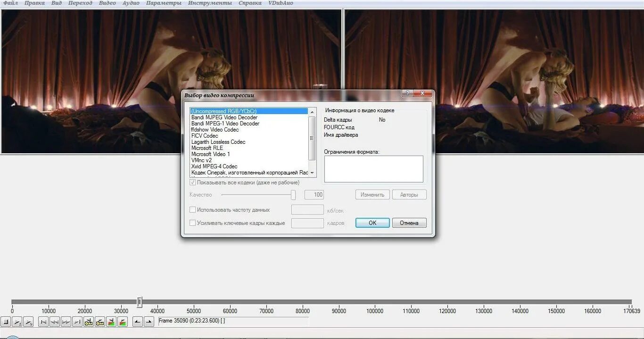The image size is (644, 339).
Task: Go to next keyframe icon
Action: [x=100, y=322]
